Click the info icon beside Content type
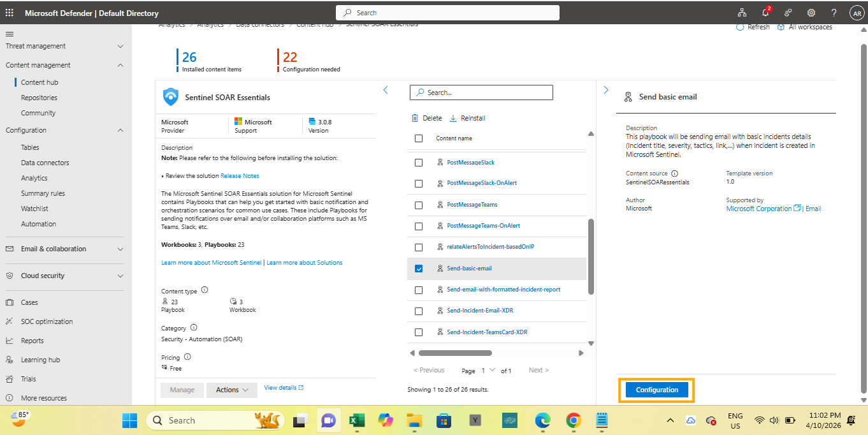Screen dimensions: 868x435 point(205,290)
